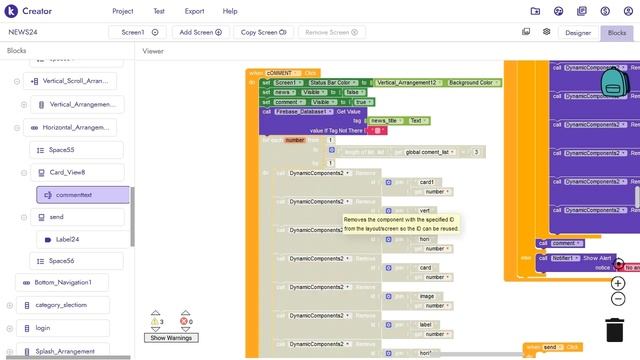The image size is (640, 360).
Task: Collapse the send tree node
Action: [24, 217]
